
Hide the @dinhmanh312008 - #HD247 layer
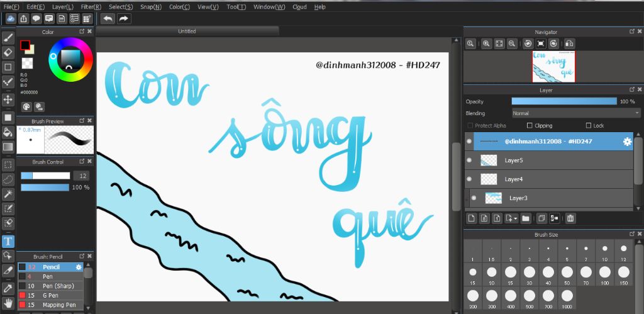tap(469, 142)
